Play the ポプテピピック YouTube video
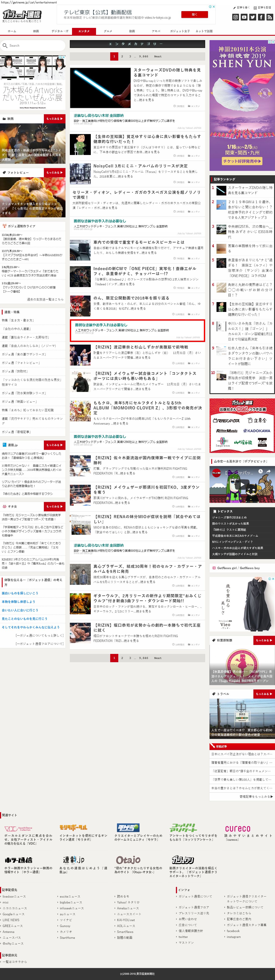Screen dimensions: 275x980 click(x=242, y=485)
